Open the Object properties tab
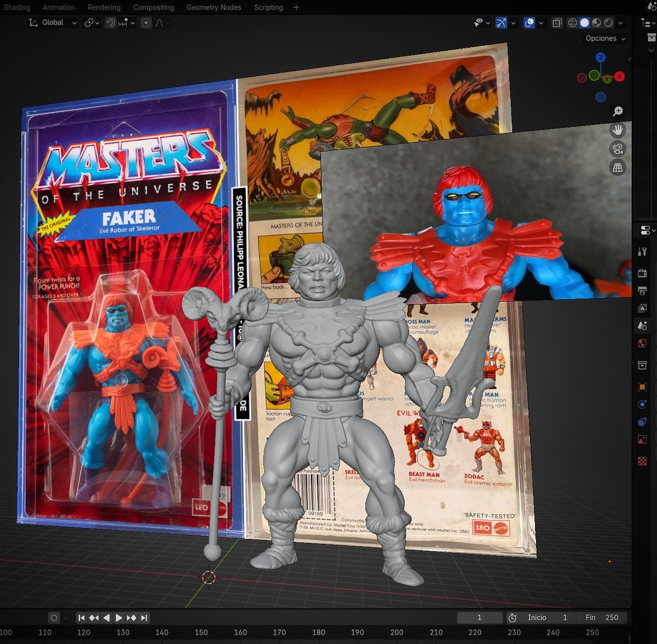 click(643, 387)
